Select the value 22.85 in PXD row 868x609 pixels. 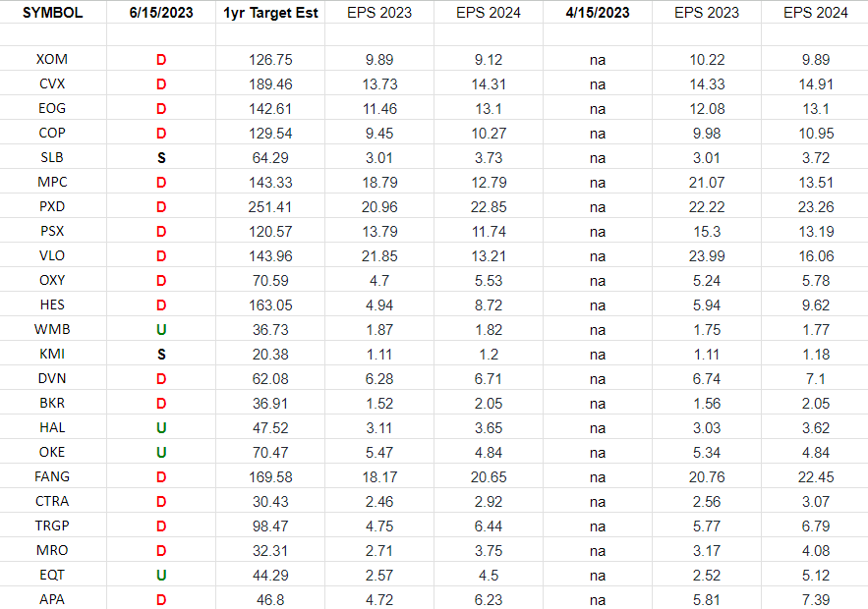489,207
